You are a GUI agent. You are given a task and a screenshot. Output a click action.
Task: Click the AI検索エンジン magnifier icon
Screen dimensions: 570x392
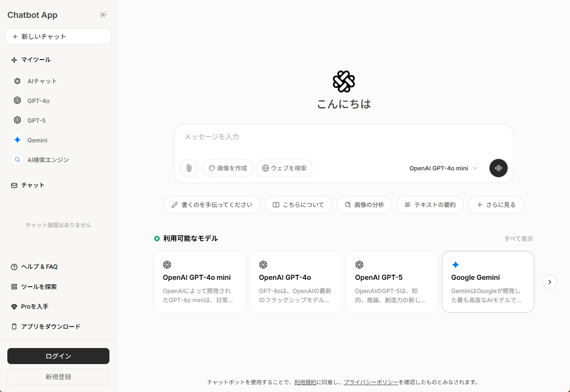[17, 160]
